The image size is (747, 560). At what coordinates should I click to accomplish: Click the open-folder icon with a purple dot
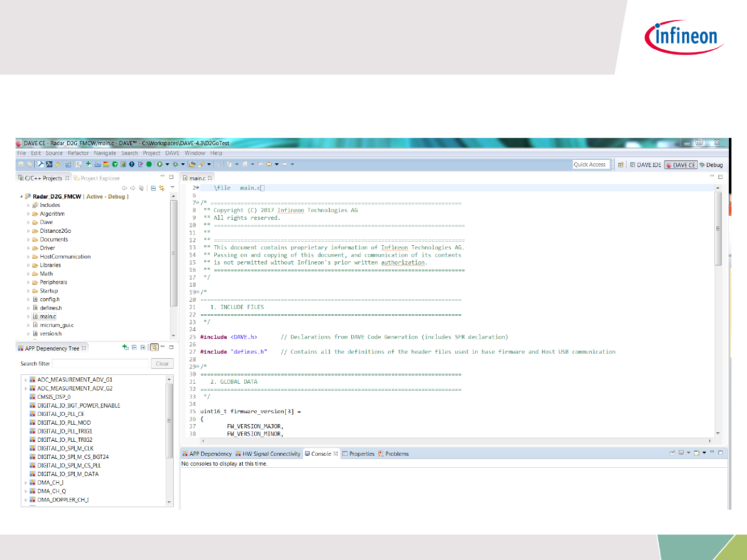[192, 164]
